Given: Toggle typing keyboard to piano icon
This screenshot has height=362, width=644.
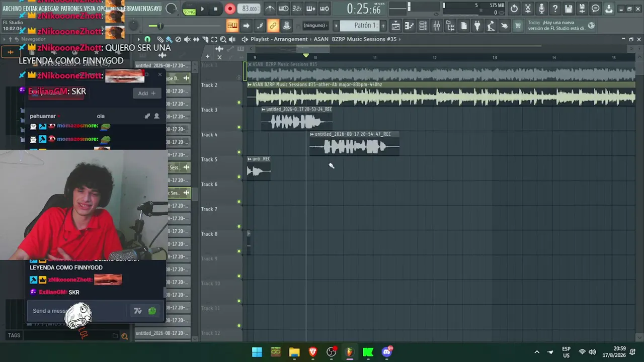Looking at the screenshot, I should (x=232, y=26).
